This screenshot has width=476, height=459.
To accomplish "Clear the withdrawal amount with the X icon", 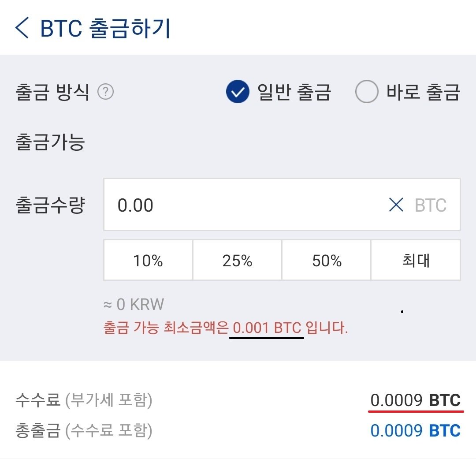I will coord(396,205).
